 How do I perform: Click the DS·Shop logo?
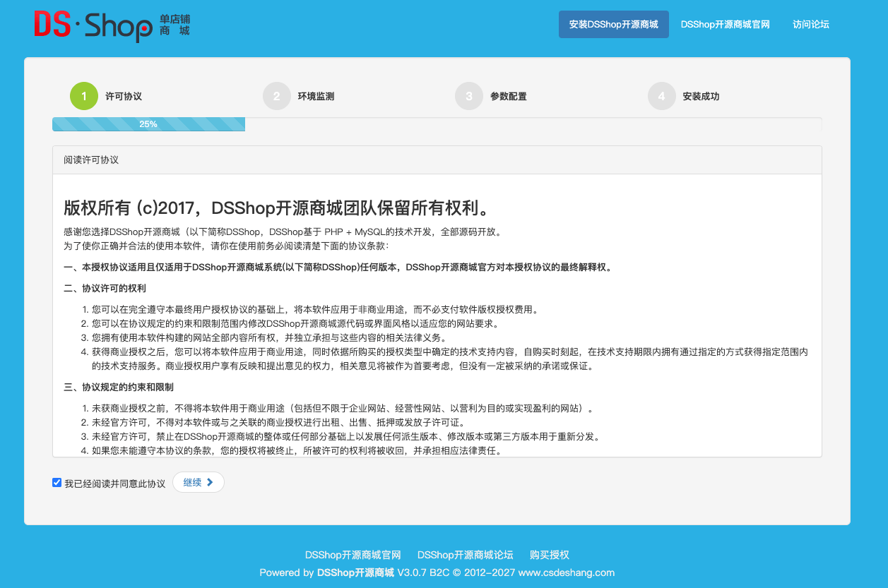click(112, 25)
